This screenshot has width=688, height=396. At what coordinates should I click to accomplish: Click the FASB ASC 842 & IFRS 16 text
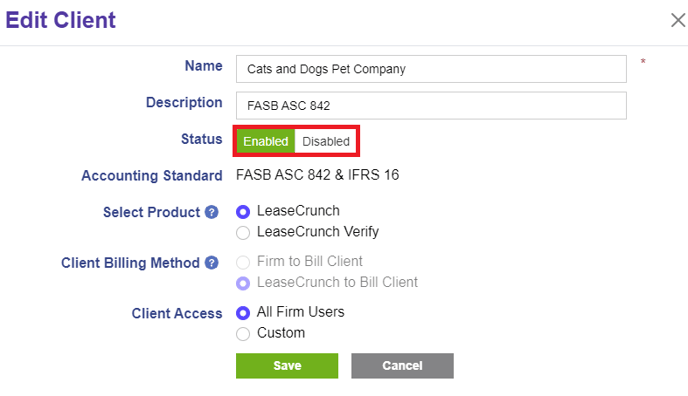318,175
